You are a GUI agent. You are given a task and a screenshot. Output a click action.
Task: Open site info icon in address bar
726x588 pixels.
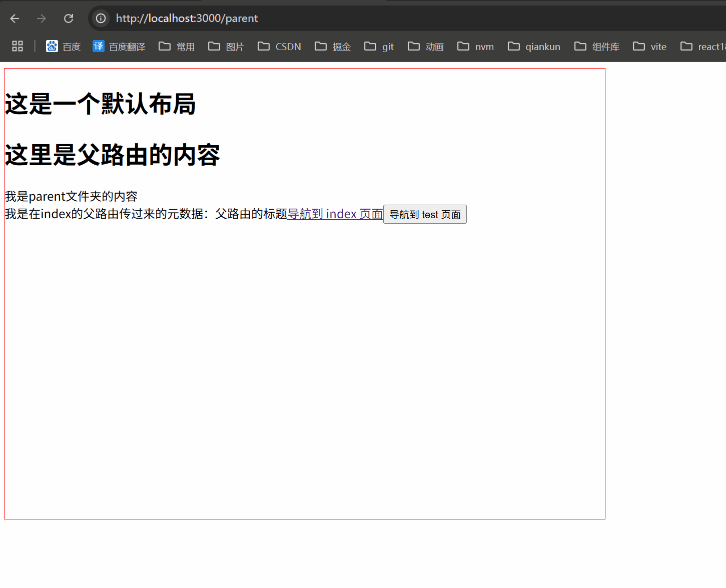point(101,19)
